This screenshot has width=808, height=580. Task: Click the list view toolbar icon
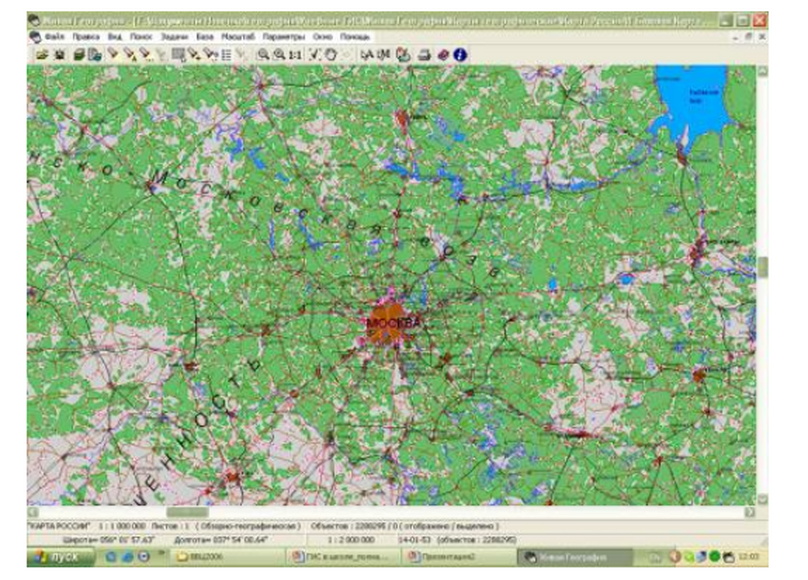pyautogui.click(x=226, y=55)
